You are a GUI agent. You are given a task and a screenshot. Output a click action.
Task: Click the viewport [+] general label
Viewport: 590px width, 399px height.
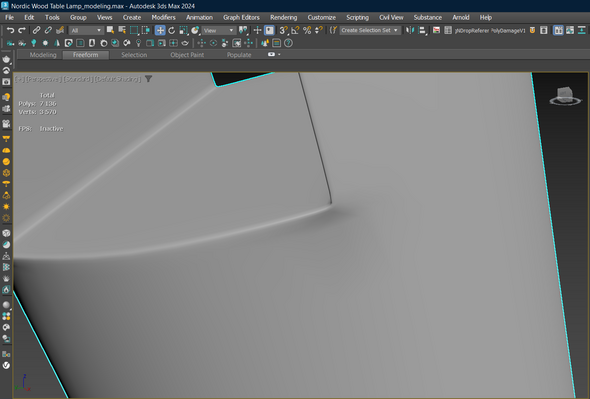pyautogui.click(x=19, y=79)
